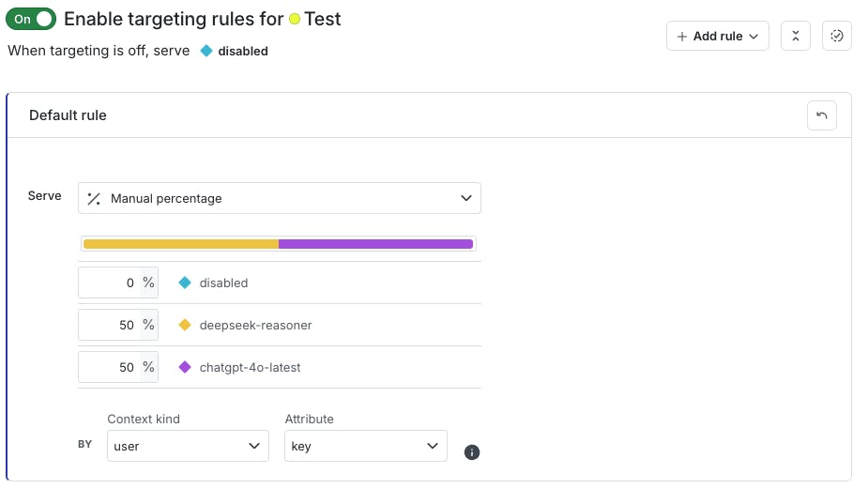868x489 pixels.
Task: Open the Manual percentage serve dropdown
Action: 280,198
